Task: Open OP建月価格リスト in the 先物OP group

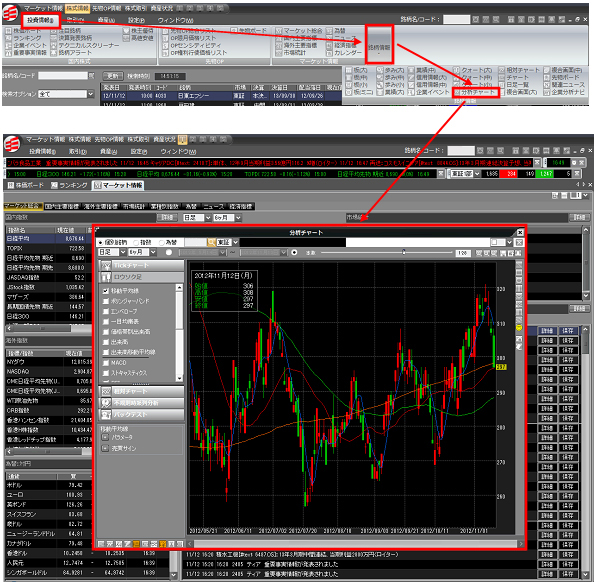Action: click(x=189, y=38)
